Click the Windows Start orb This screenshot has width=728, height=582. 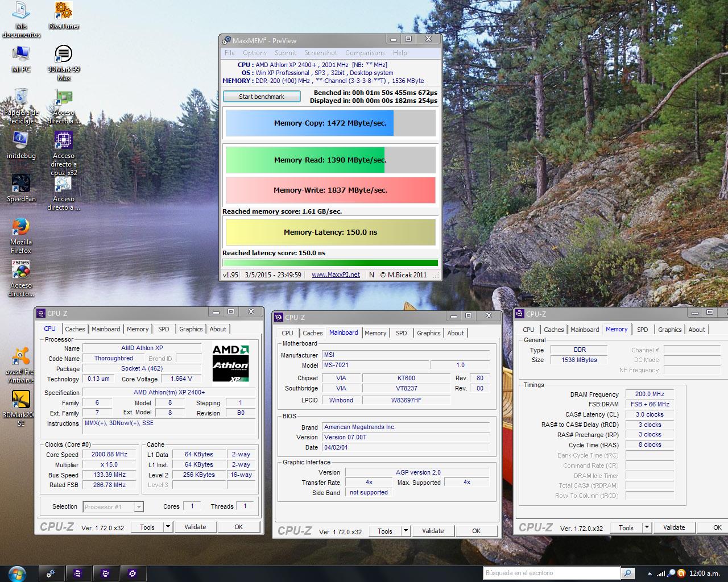17,573
